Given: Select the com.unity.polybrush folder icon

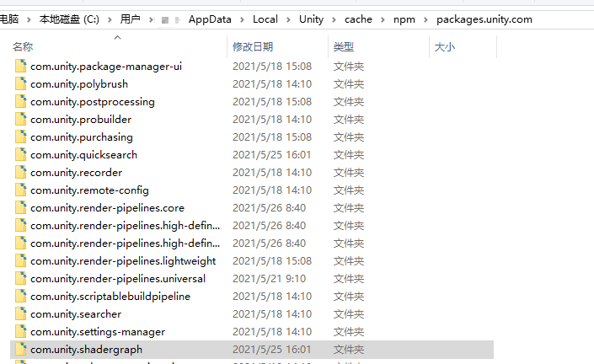Looking at the screenshot, I should click(21, 83).
